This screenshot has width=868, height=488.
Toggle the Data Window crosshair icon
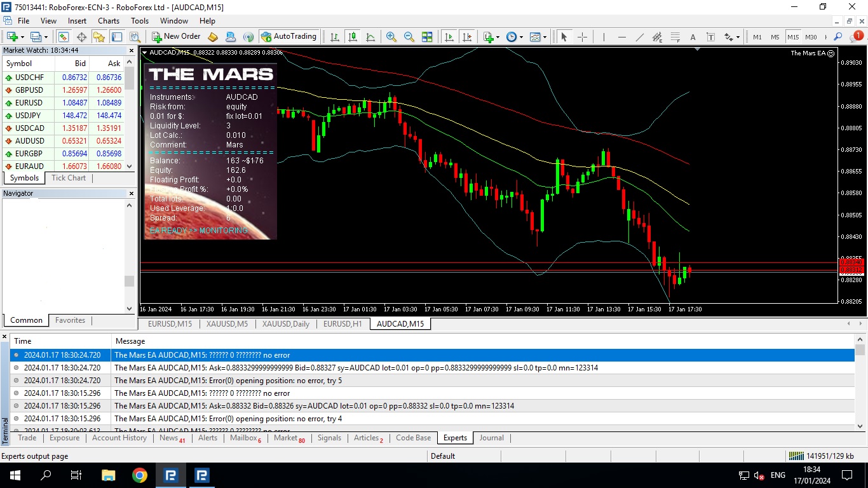point(81,37)
